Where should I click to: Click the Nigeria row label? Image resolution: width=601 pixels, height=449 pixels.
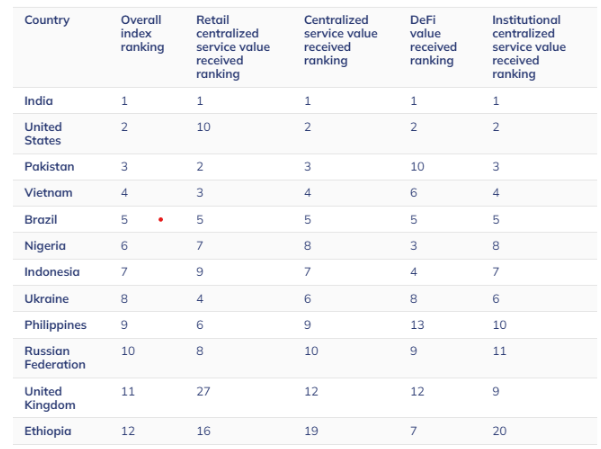(x=44, y=245)
